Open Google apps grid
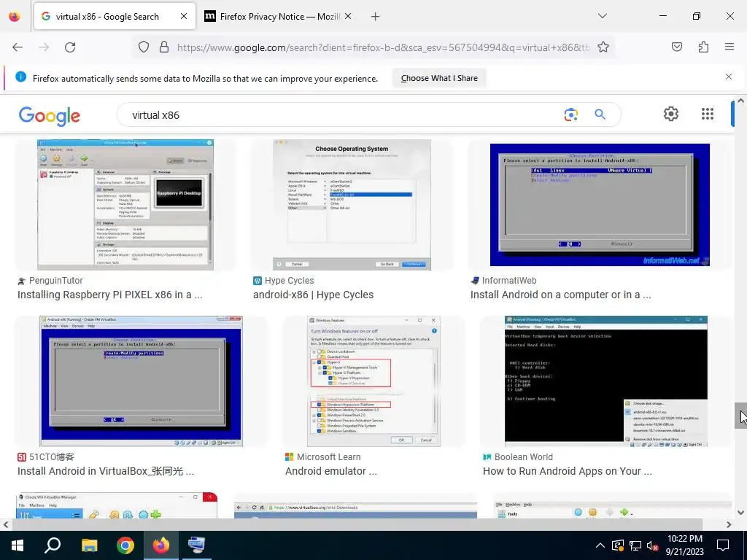 pos(708,114)
